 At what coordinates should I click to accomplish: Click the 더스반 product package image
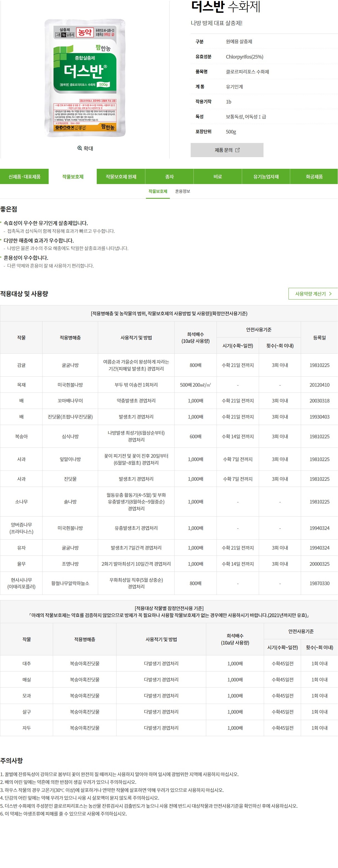pos(85,78)
